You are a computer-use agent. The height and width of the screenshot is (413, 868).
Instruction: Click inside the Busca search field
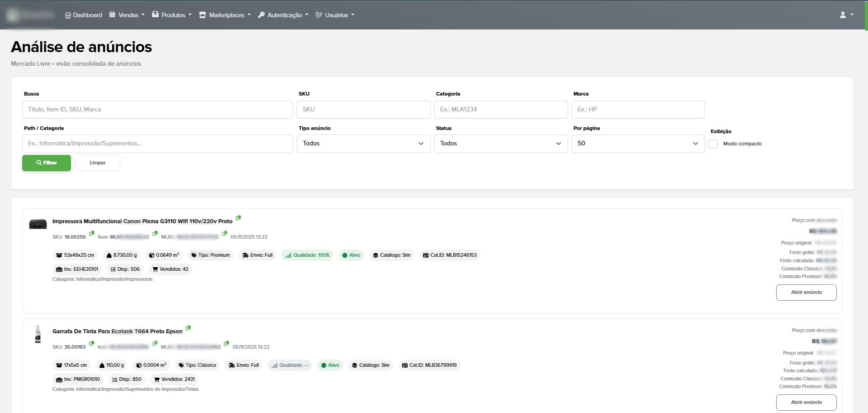point(157,109)
